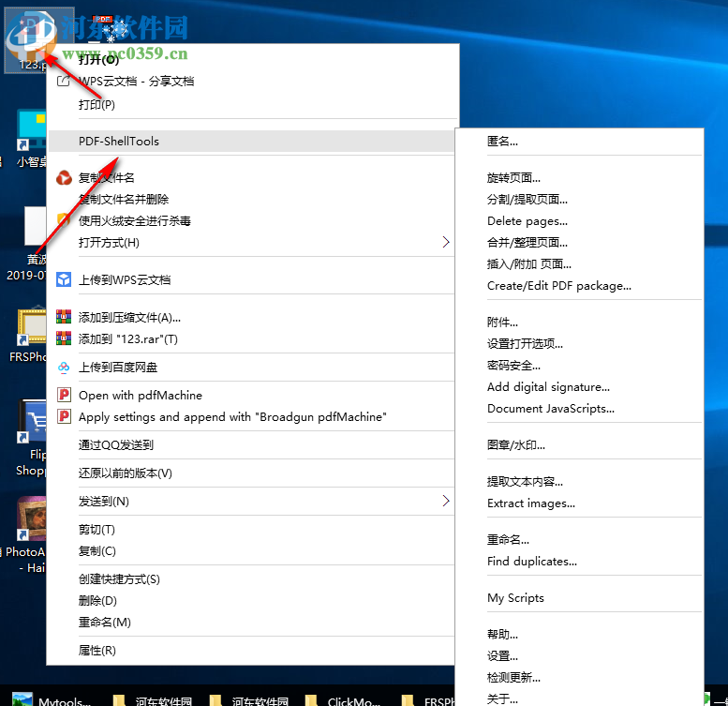Choose 复制(C) in the context menu
Image resolution: width=728 pixels, height=706 pixels.
(97, 551)
